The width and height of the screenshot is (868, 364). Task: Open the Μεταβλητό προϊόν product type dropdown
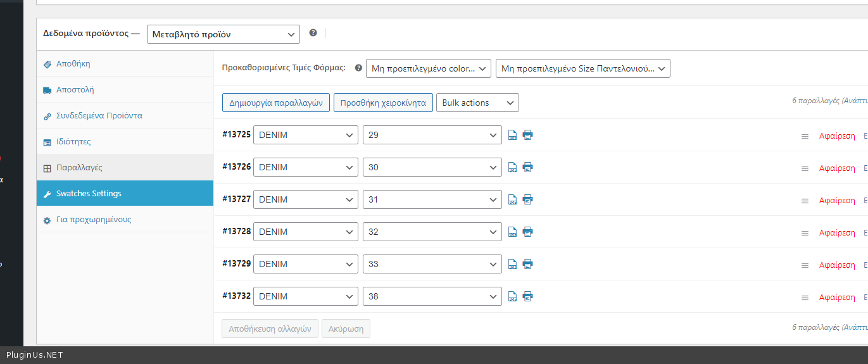(x=223, y=34)
